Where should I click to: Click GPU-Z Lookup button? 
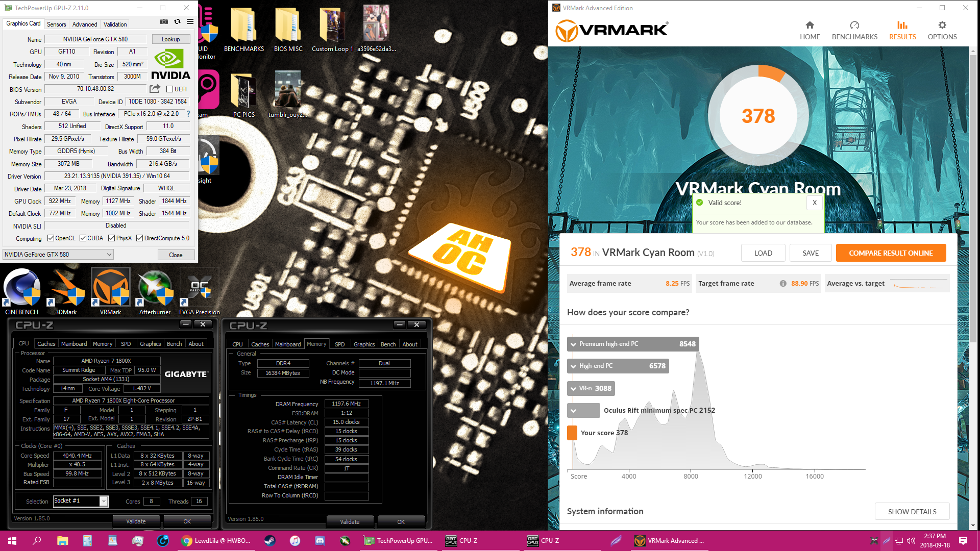(170, 39)
